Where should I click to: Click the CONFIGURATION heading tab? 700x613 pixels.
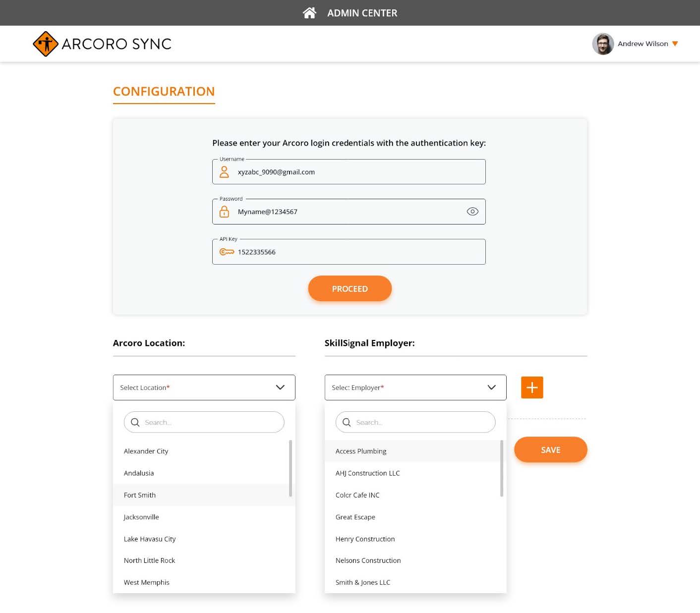tap(164, 92)
